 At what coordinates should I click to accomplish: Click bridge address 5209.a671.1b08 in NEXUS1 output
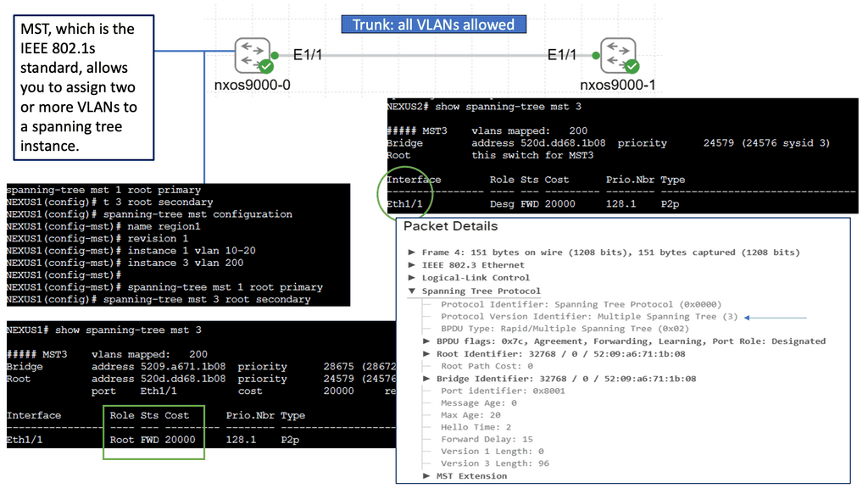click(183, 367)
